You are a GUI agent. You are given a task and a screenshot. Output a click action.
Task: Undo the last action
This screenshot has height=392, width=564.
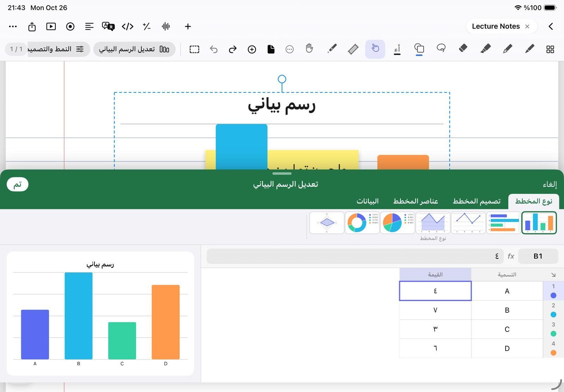[x=214, y=49]
